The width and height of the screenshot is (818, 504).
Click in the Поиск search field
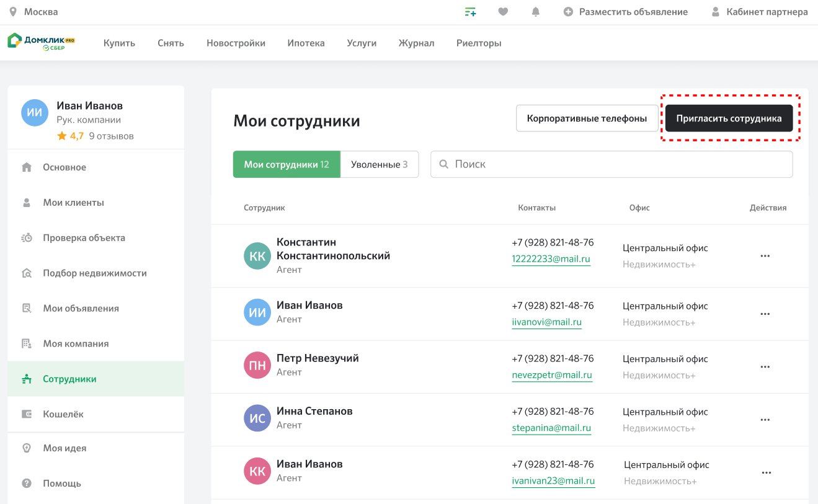[611, 164]
